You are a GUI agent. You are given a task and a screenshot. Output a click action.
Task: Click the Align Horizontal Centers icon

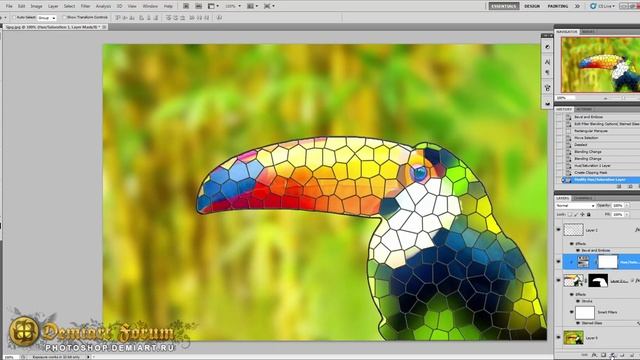click(149, 18)
